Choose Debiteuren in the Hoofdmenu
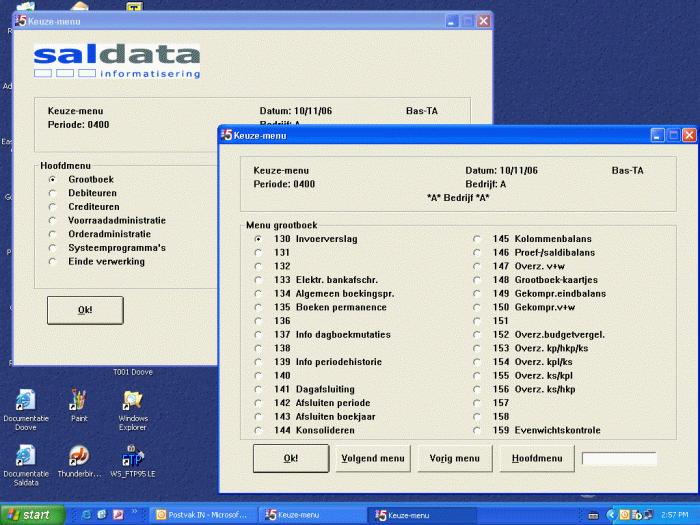This screenshot has width=700, height=525. pyautogui.click(x=53, y=193)
